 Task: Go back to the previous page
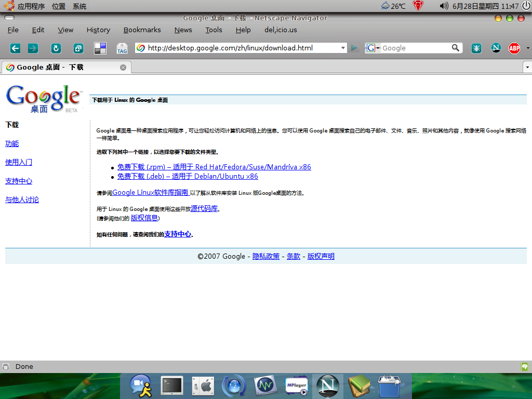click(x=15, y=48)
